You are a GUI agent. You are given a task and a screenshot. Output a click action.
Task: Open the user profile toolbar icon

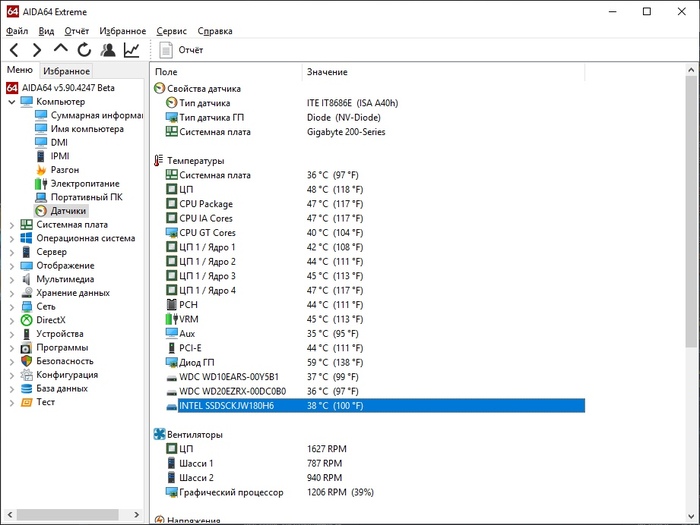pos(108,50)
